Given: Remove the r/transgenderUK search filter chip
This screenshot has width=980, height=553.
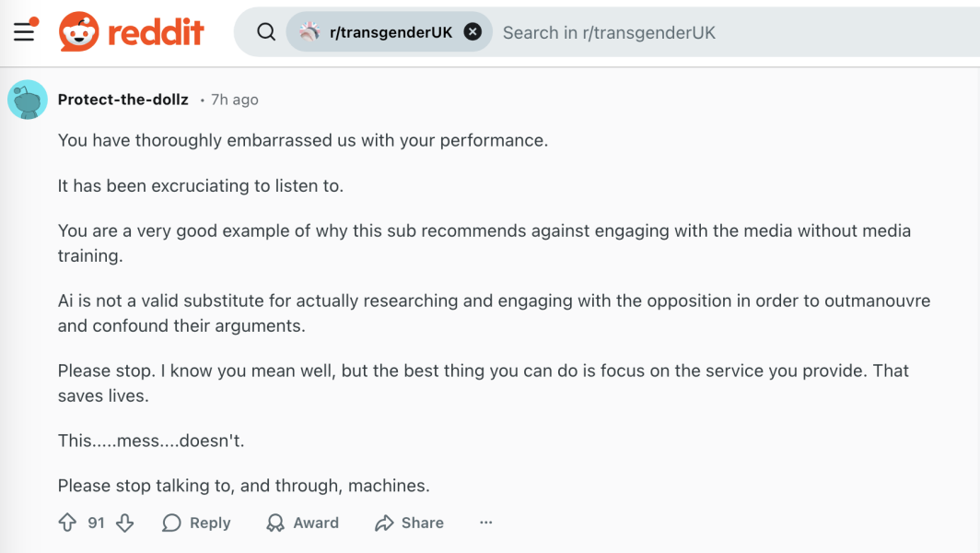Looking at the screenshot, I should (x=472, y=32).
